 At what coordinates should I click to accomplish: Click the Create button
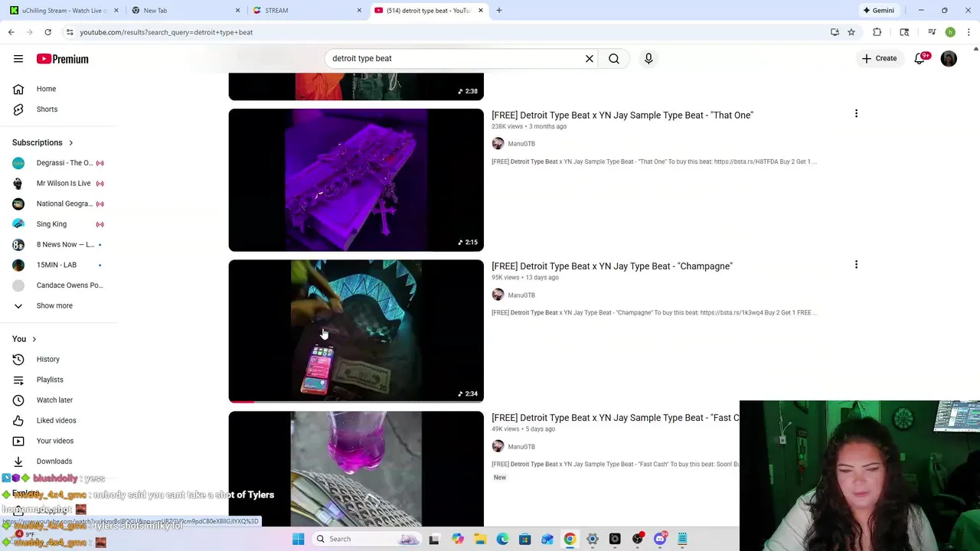coord(879,58)
